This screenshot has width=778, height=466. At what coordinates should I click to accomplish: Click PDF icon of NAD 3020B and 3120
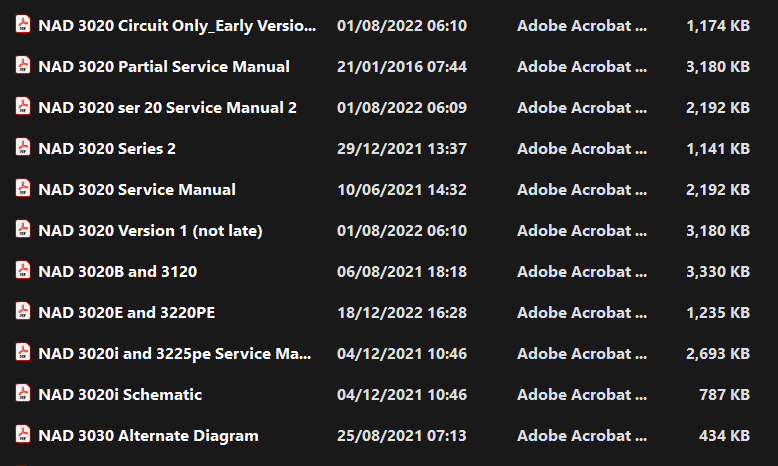(x=23, y=270)
